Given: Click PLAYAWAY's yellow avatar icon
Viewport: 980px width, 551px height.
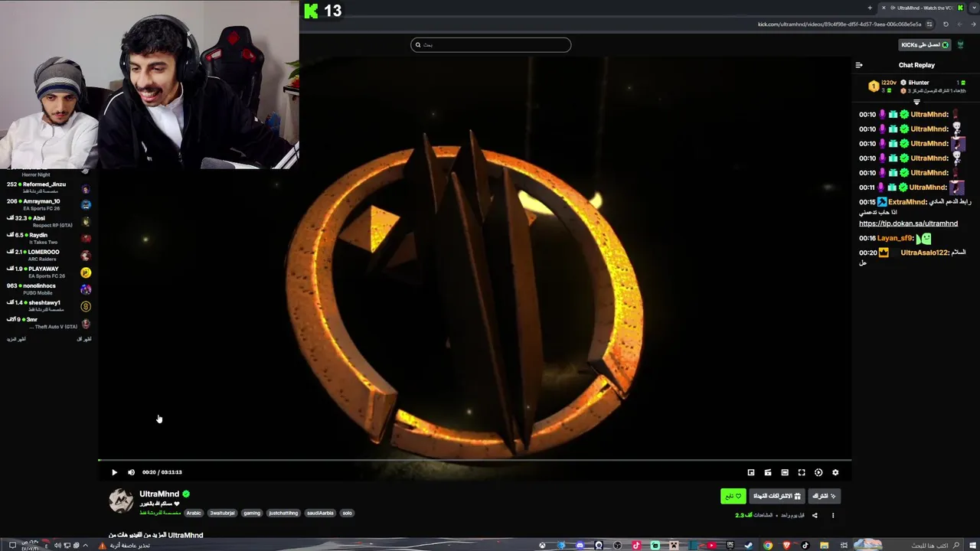Looking at the screenshot, I should click(86, 272).
